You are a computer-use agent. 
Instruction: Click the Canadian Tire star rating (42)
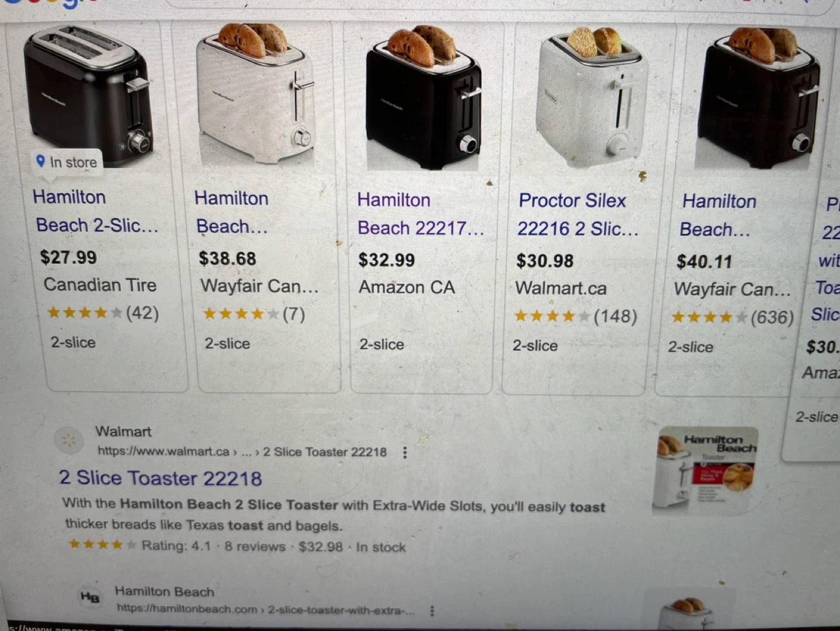pyautogui.click(x=103, y=313)
